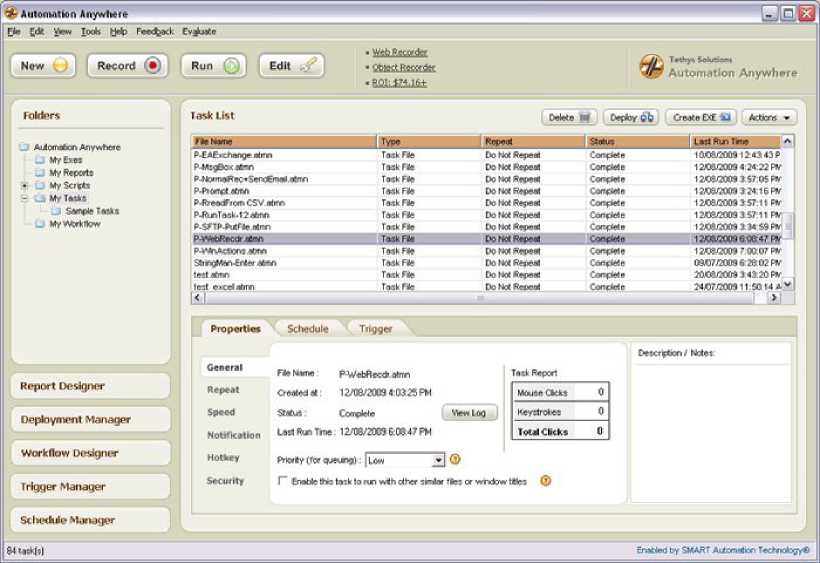Open the Actions dropdown menu

coord(769,117)
